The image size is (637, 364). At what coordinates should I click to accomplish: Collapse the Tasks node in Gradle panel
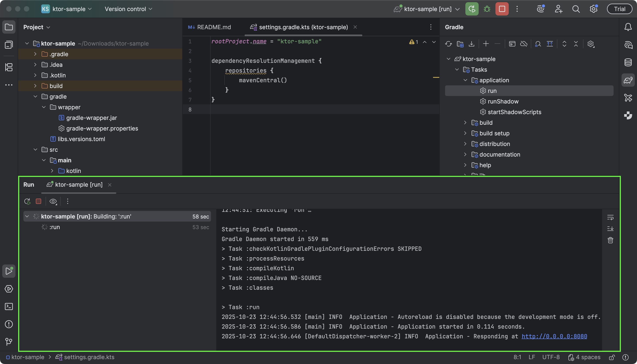457,69
